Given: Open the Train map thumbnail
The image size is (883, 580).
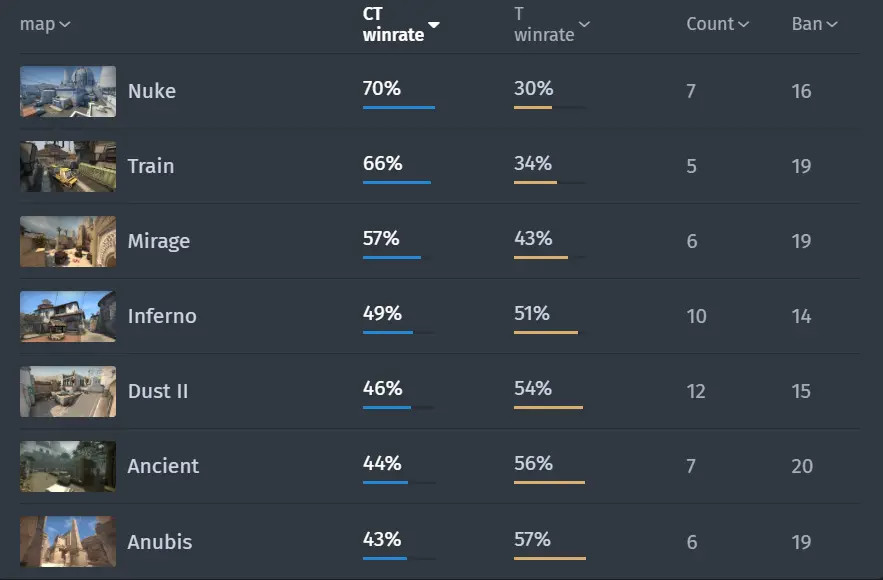Looking at the screenshot, I should point(68,166).
